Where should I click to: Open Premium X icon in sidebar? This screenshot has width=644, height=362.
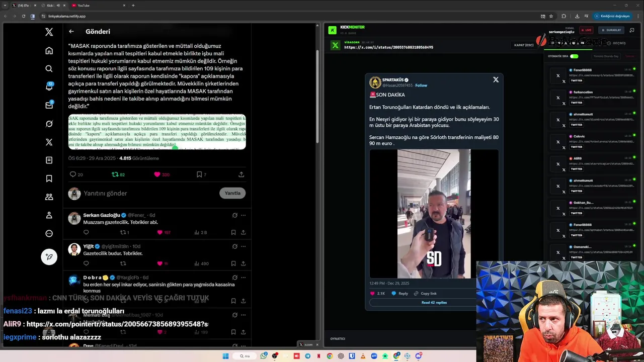pos(49,142)
